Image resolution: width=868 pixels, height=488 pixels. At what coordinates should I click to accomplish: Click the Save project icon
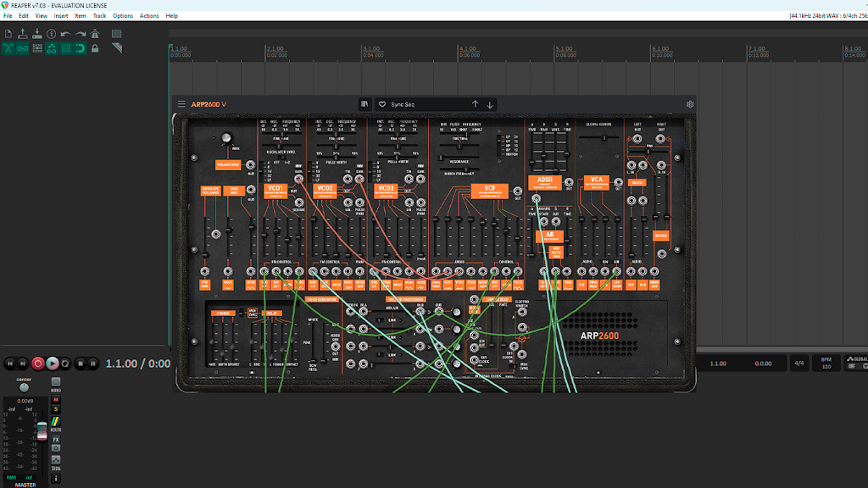tap(37, 34)
